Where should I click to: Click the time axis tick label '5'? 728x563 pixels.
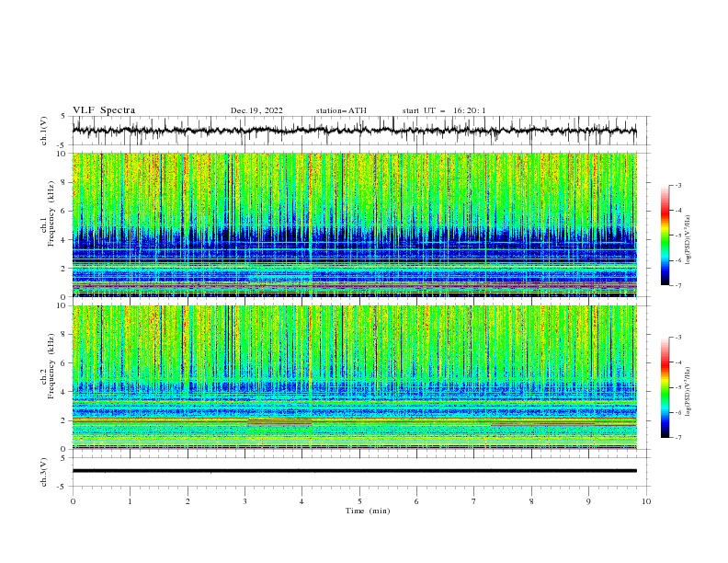pyautogui.click(x=359, y=501)
